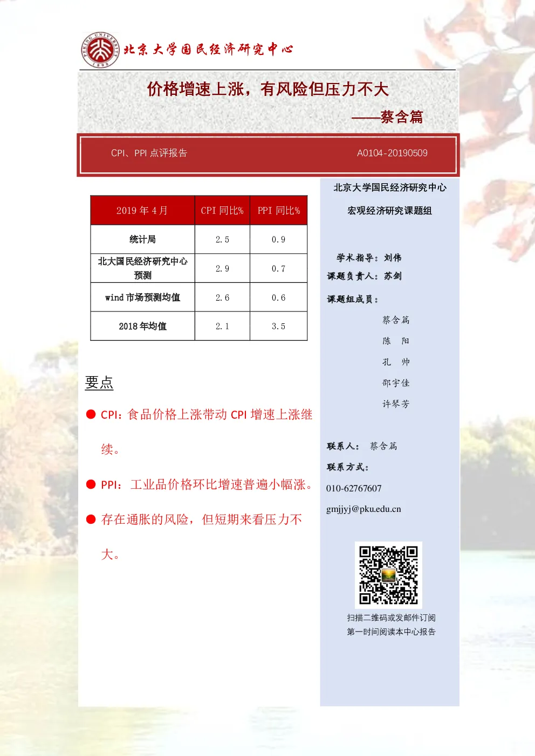Click the 课题负责人：苏剑 line

365,276
